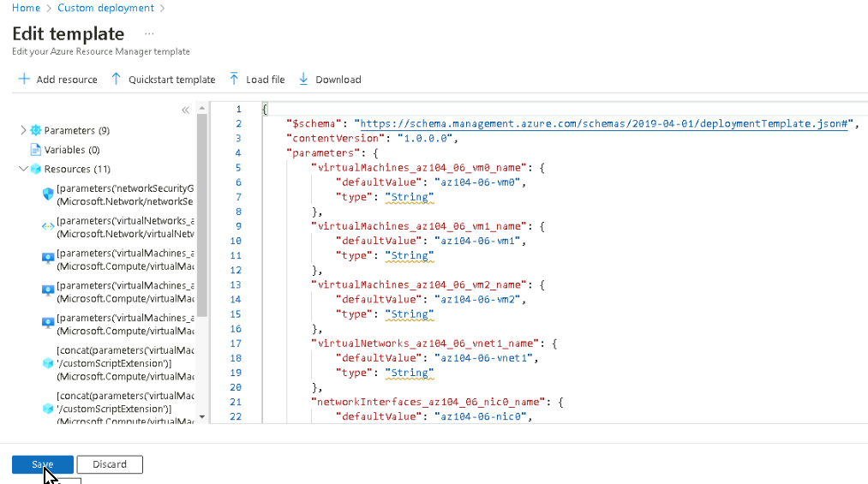Go to Custom deployment breadcrumb link
The height and width of the screenshot is (484, 868).
pyautogui.click(x=105, y=8)
